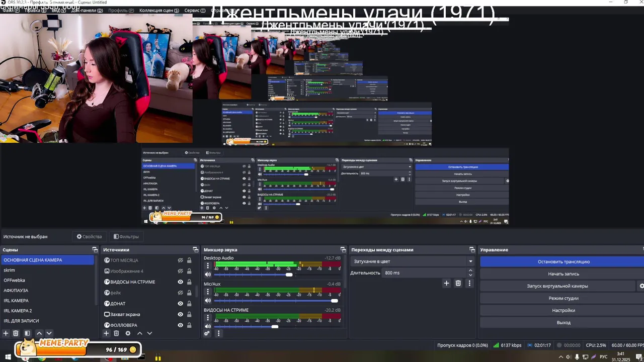Toggle lock on Захват экрана source

pyautogui.click(x=189, y=314)
